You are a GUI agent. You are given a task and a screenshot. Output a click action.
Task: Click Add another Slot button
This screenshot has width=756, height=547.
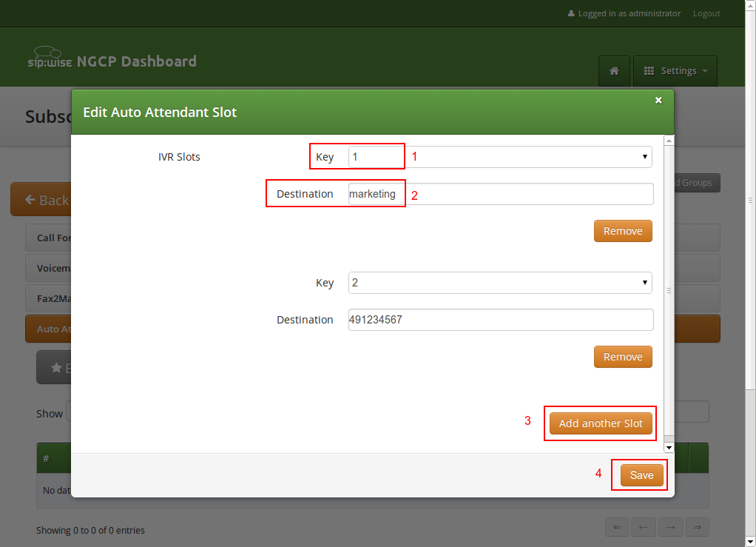tap(601, 423)
